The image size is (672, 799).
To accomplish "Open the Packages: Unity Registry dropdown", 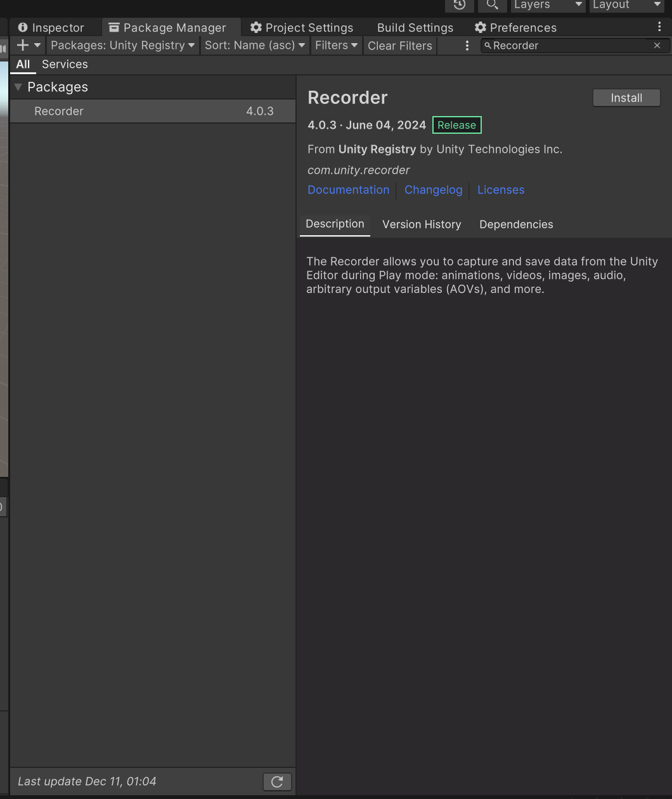I will click(x=122, y=45).
